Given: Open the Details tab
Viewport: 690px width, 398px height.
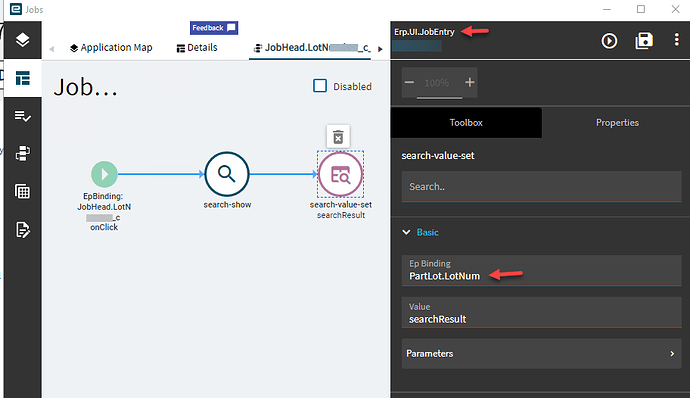Looking at the screenshot, I should click(x=197, y=48).
